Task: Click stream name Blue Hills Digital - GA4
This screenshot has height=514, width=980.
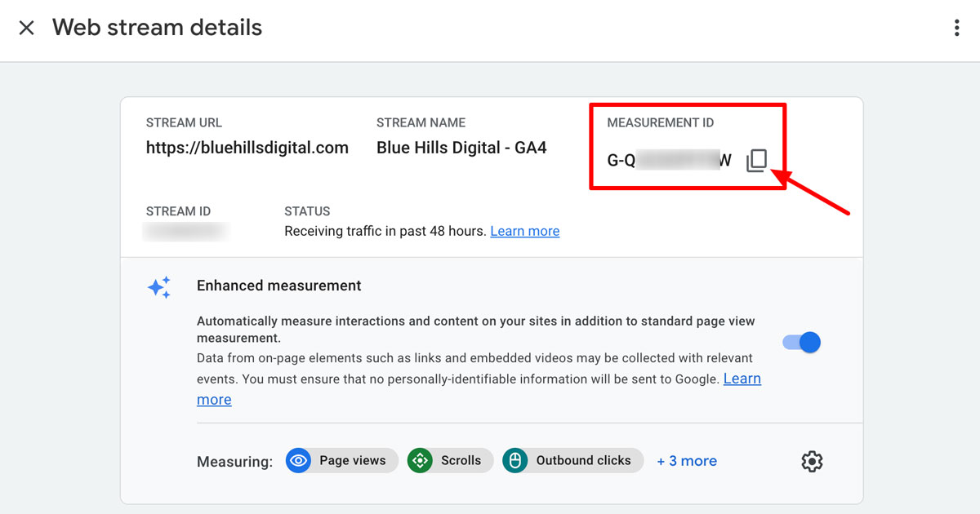Action: pos(461,148)
